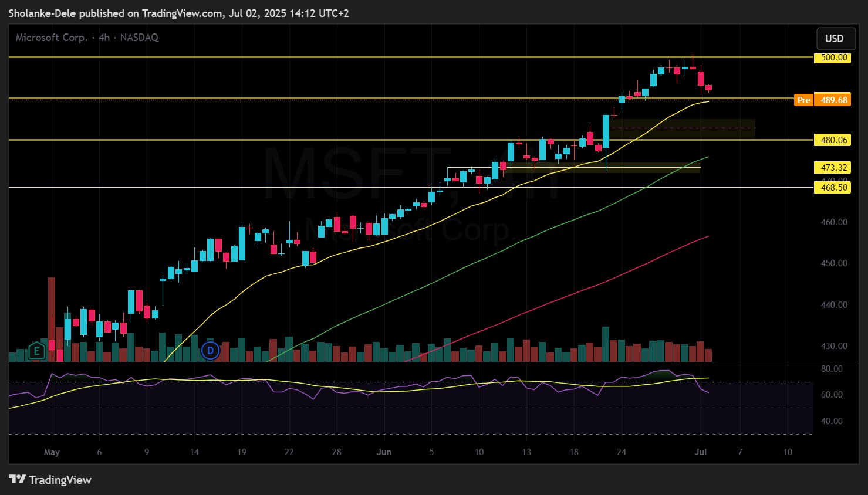Click the 24 date axis label
Viewport: 868px width, 495px height.
[622, 452]
